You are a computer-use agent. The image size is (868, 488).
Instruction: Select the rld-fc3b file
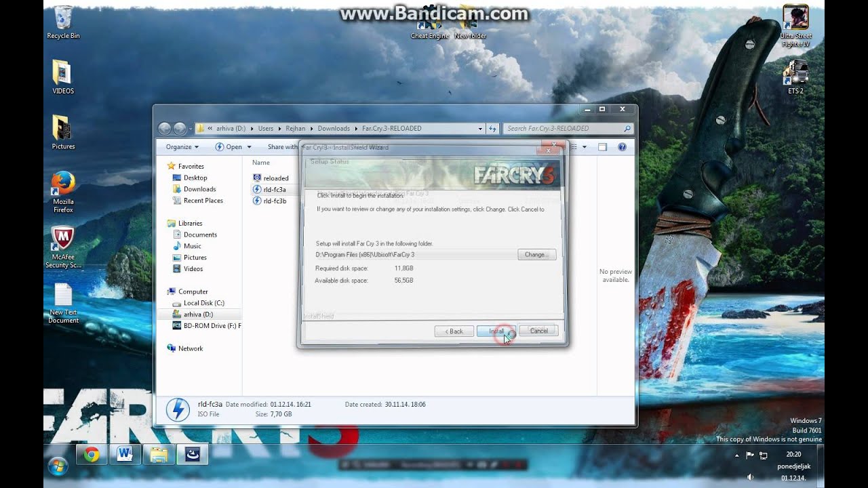269,201
